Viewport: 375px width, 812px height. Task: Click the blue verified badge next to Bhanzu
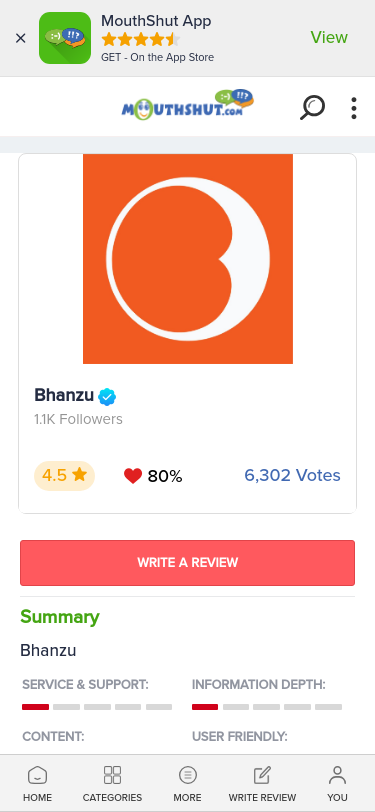[x=107, y=397]
